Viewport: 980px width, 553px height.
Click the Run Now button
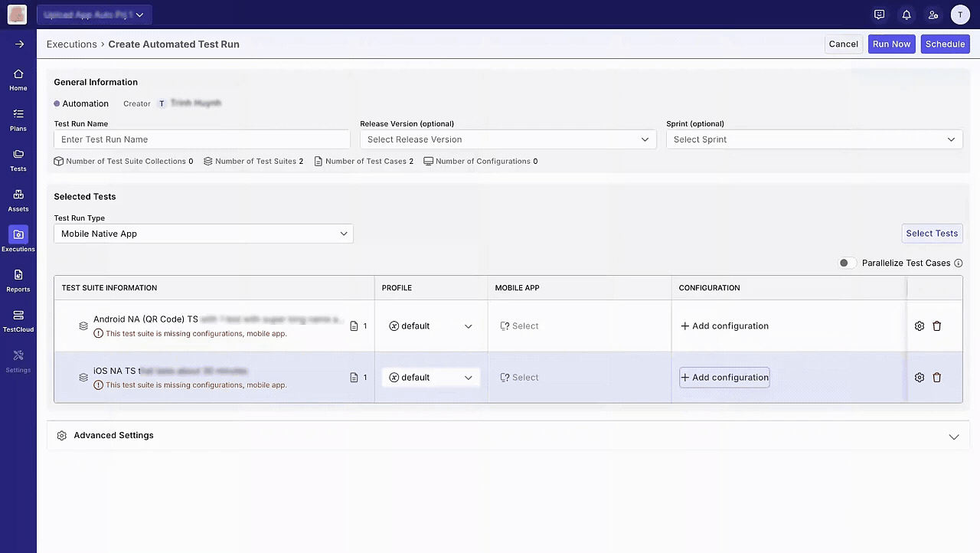coord(891,44)
